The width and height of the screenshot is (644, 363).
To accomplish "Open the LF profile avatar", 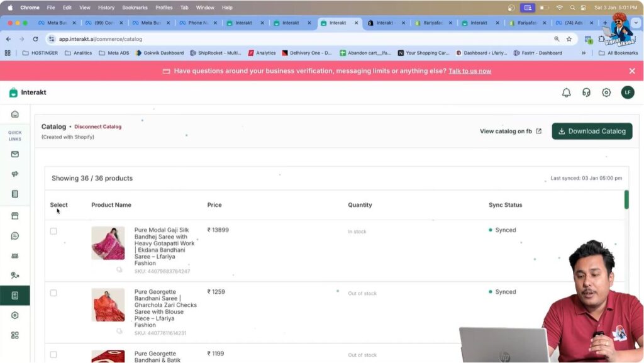I will [628, 92].
